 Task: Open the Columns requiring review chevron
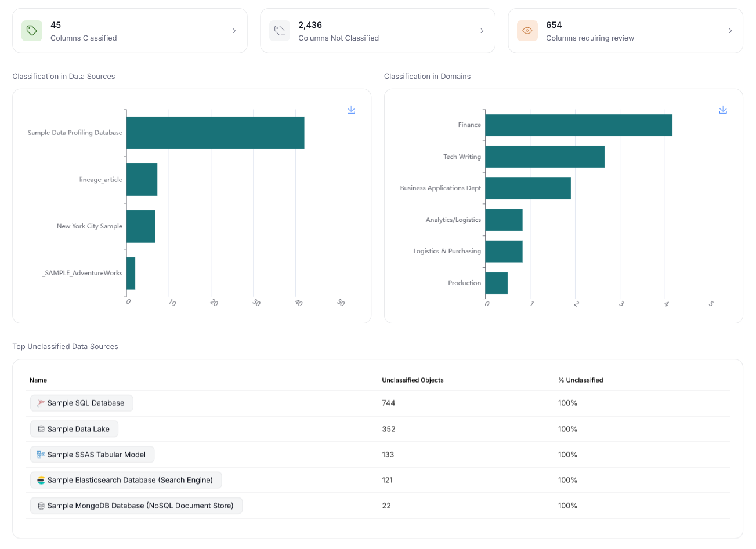(x=730, y=31)
